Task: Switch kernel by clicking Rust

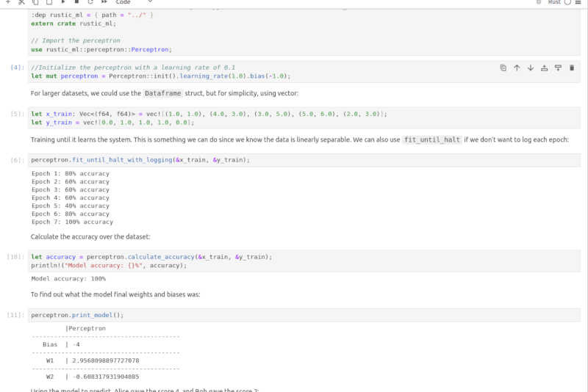Action: 554,2
